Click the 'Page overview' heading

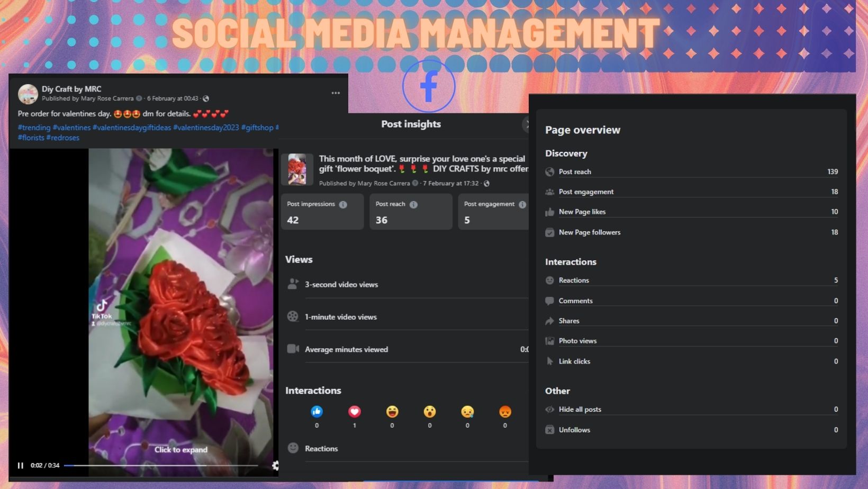[583, 130]
